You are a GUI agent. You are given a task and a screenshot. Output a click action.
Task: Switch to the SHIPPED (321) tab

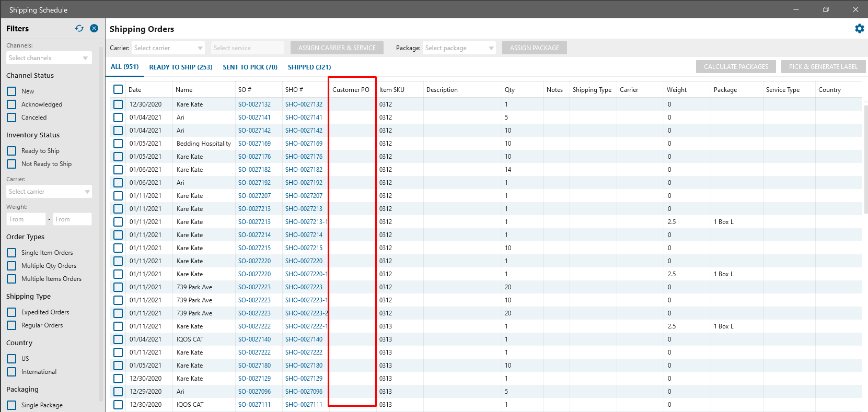coord(309,67)
